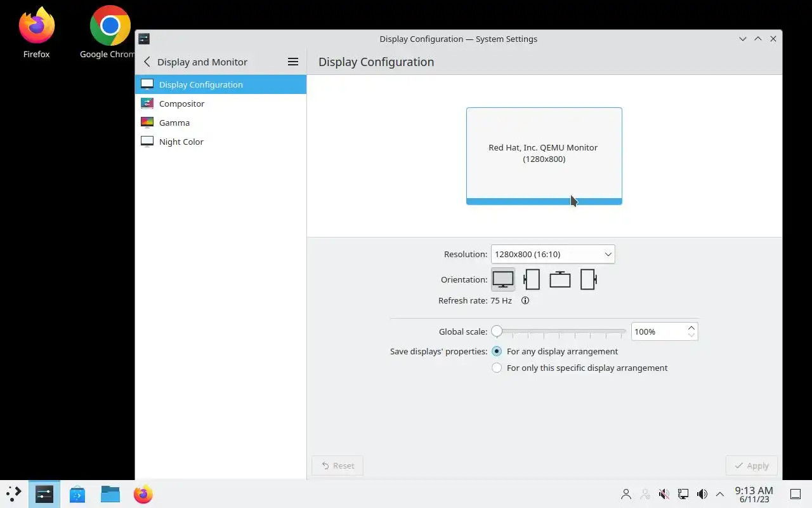
Task: Select the QEMU Monitor display preview
Action: click(544, 156)
